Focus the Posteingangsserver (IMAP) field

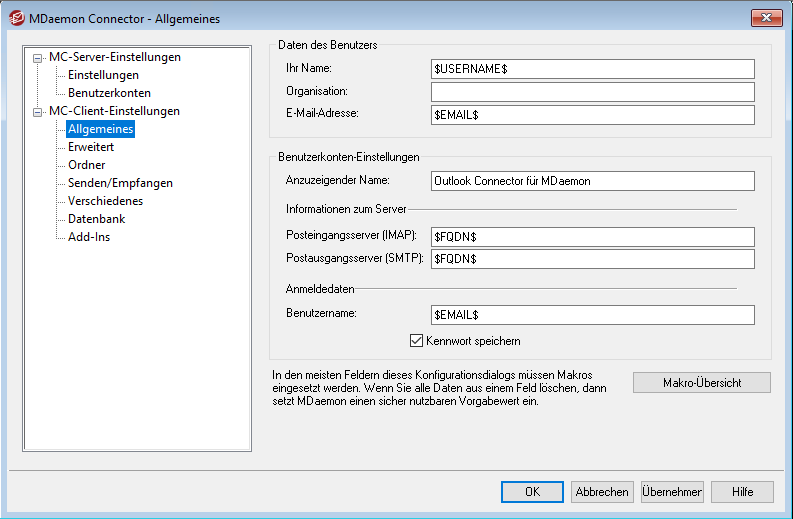coord(592,237)
